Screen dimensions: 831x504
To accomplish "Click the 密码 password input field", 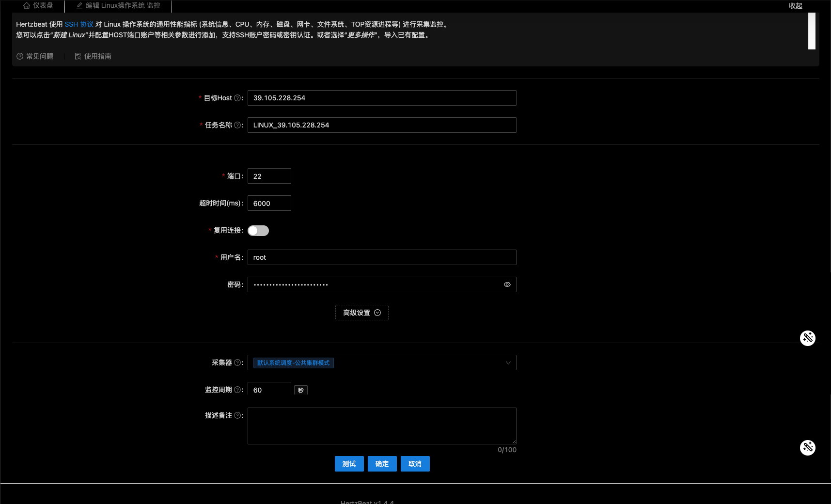I will [x=382, y=284].
